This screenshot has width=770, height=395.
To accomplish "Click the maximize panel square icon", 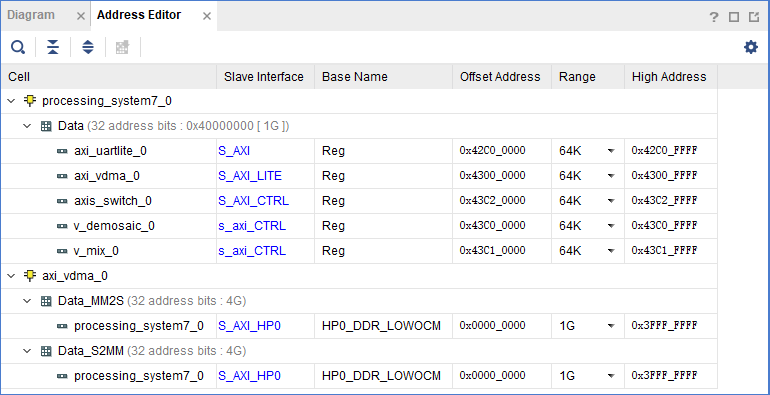I will click(x=734, y=17).
